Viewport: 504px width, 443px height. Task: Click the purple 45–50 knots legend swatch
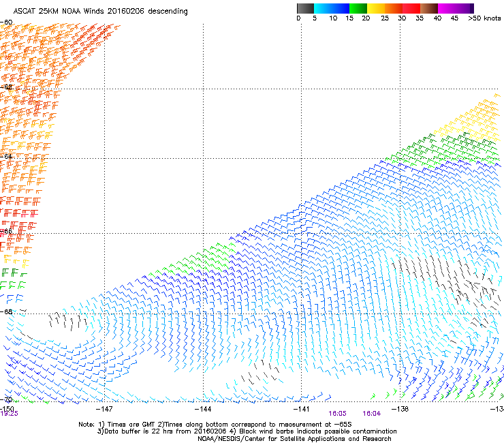[x=464, y=8]
